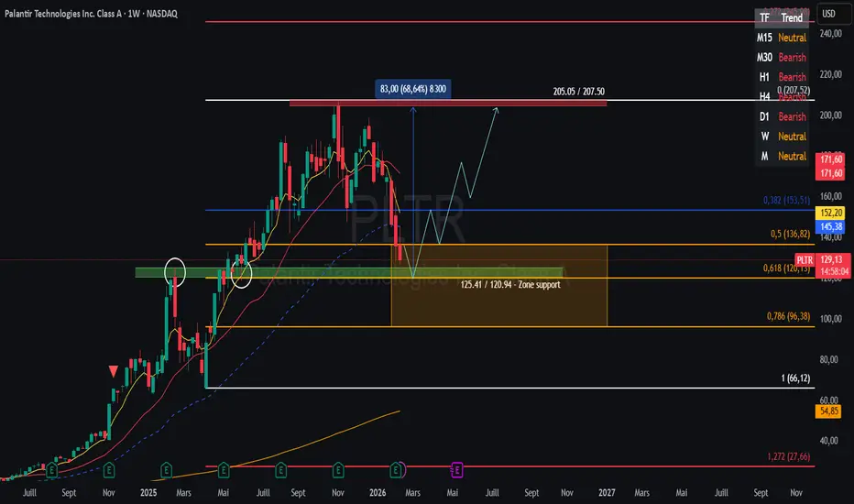Screen dimensions: 854x504
Task: Click the blue 145,38 price label
Action: 830,226
